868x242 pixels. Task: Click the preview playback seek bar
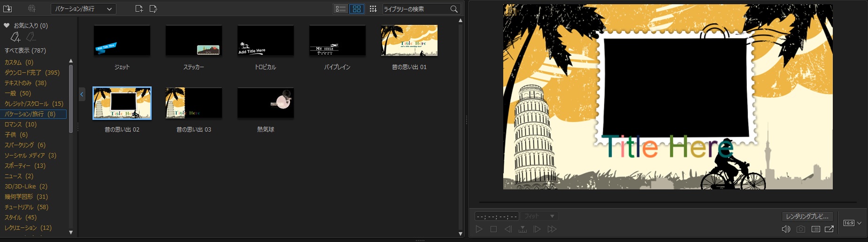coord(668,202)
